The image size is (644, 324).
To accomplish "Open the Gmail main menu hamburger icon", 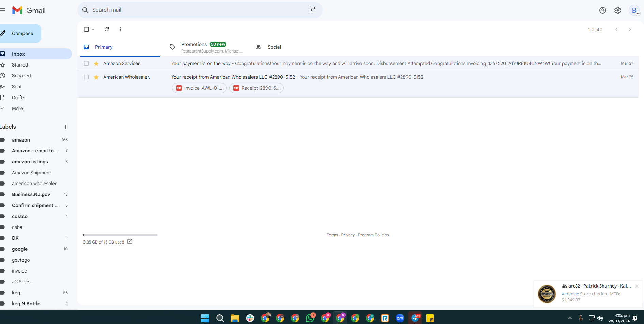I will pyautogui.click(x=3, y=10).
